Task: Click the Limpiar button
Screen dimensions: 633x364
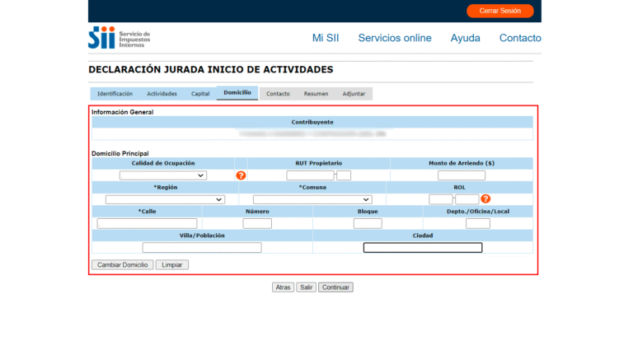Action: click(172, 265)
